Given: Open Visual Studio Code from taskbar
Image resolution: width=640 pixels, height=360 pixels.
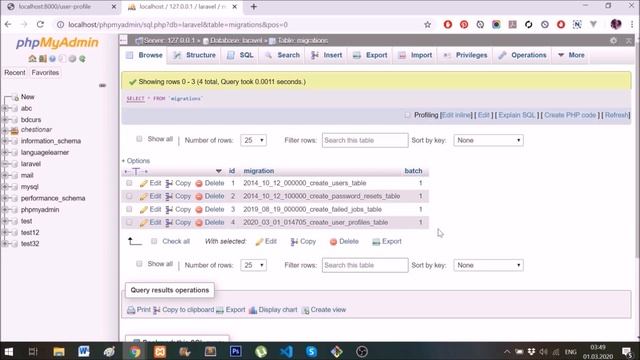Looking at the screenshot, I should pyautogui.click(x=286, y=351).
